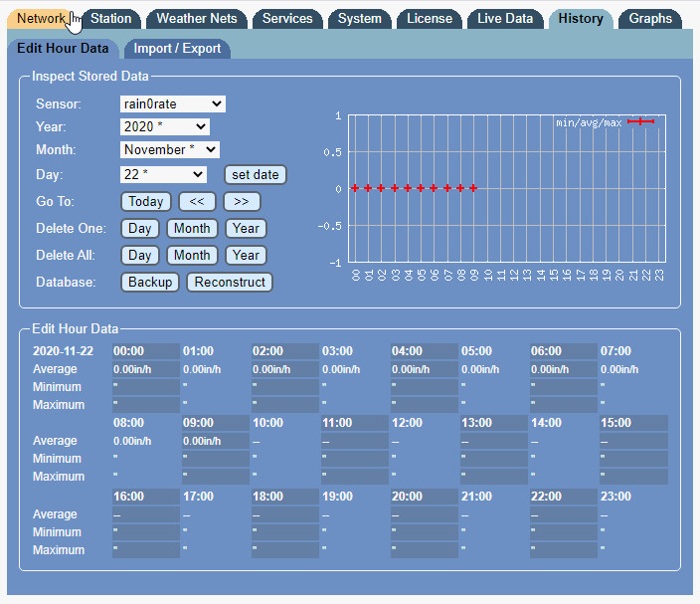Click the 08:00 Average value 0.00in/h

click(x=132, y=442)
